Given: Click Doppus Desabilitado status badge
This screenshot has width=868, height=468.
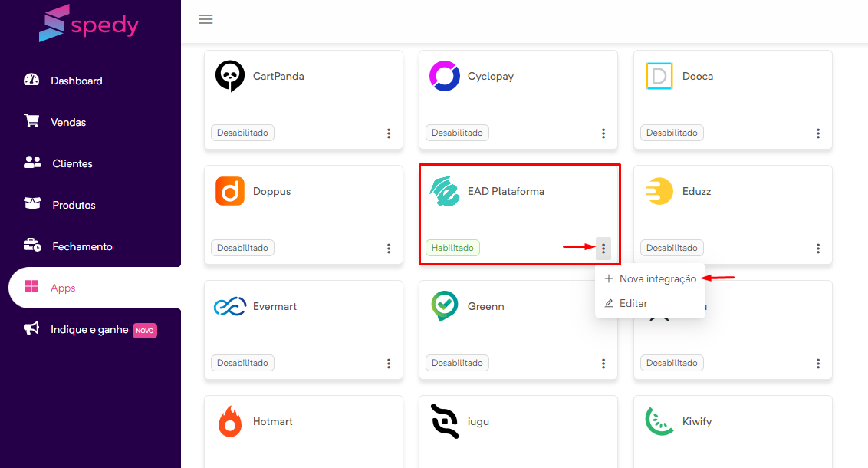Looking at the screenshot, I should pyautogui.click(x=242, y=248).
